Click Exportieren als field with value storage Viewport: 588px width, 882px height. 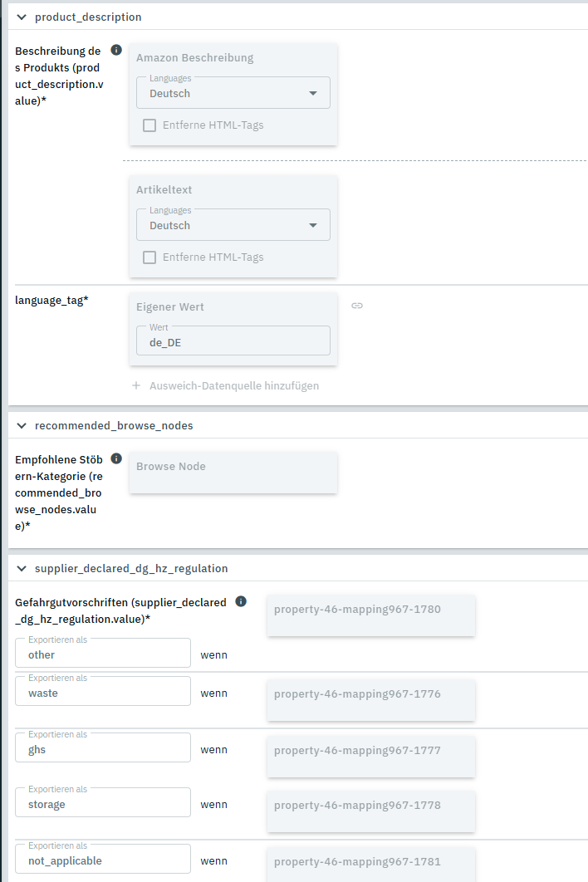click(x=103, y=804)
